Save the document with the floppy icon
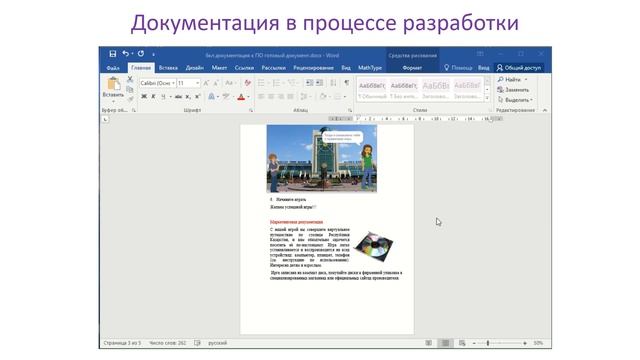Image resolution: width=640 pixels, height=360 pixels. point(113,54)
